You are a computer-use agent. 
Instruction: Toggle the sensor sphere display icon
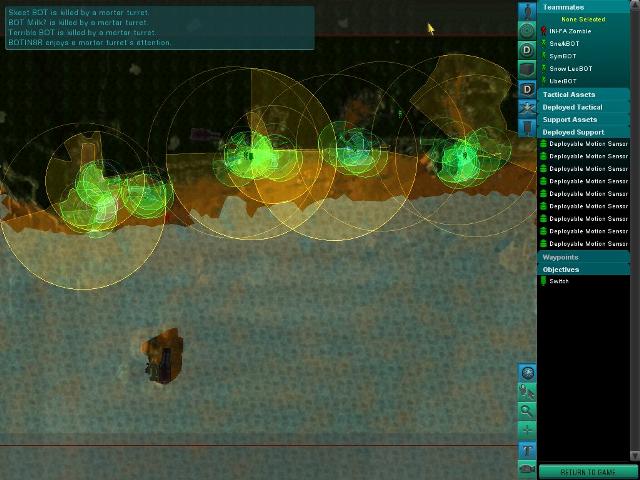tap(527, 373)
